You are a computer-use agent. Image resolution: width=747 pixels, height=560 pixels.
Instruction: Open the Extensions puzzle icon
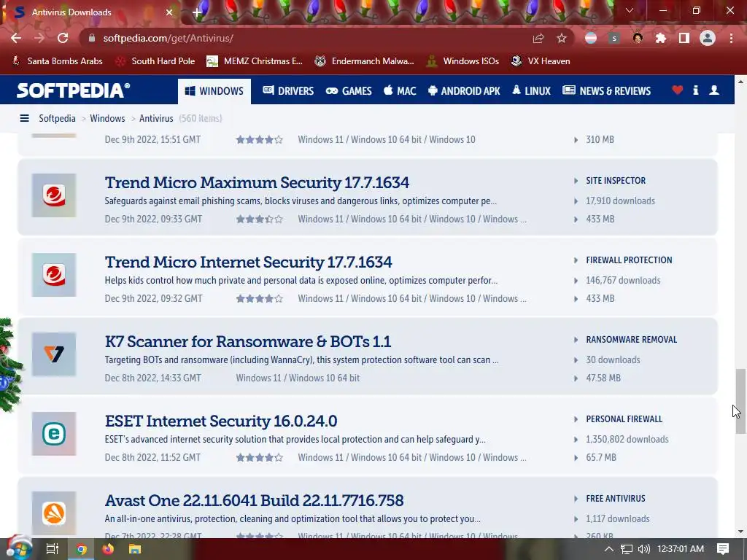pyautogui.click(x=661, y=38)
